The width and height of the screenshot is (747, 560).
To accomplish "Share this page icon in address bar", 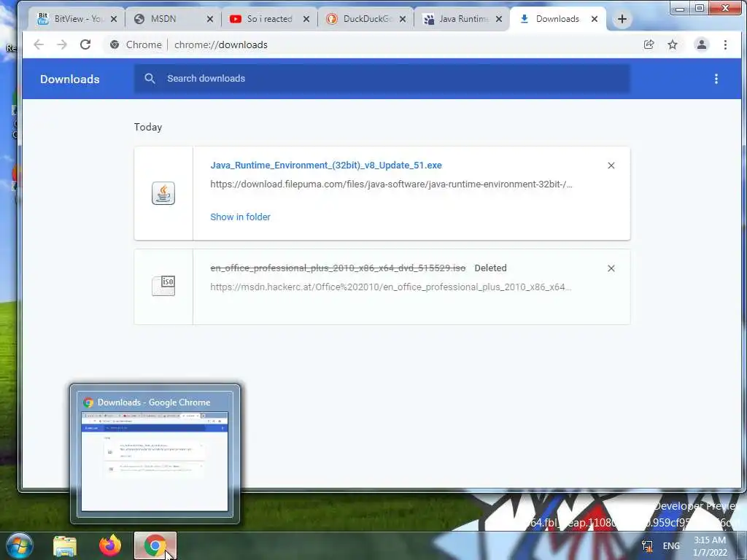I will 649,44.
